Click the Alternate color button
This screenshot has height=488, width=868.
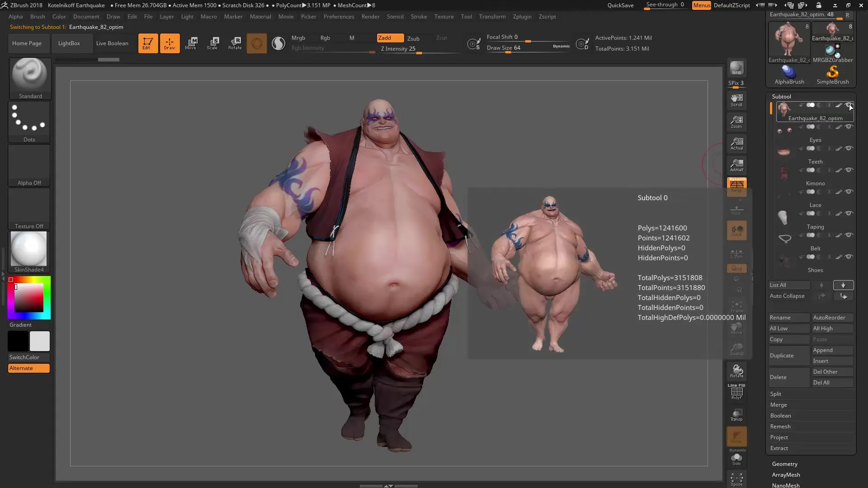click(x=28, y=368)
